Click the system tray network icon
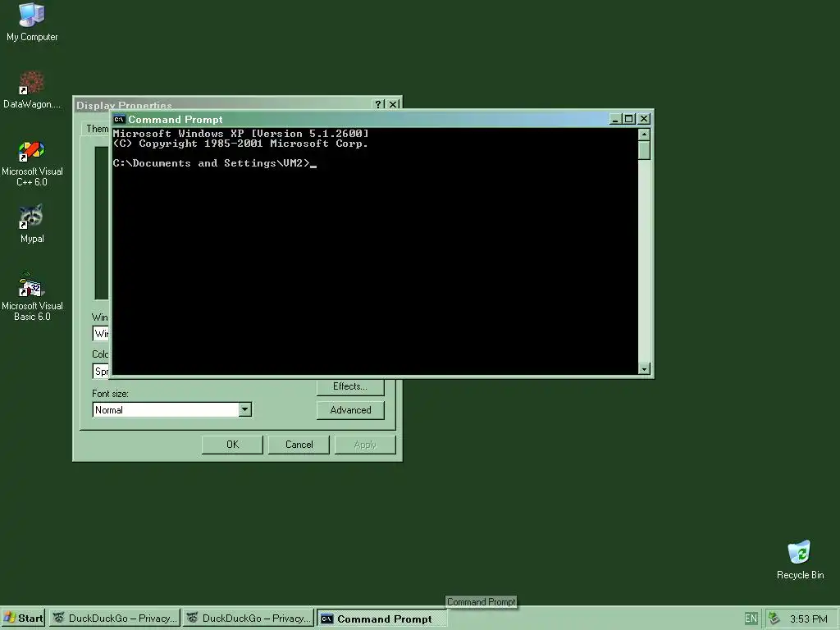The width and height of the screenshot is (840, 630). click(x=774, y=619)
